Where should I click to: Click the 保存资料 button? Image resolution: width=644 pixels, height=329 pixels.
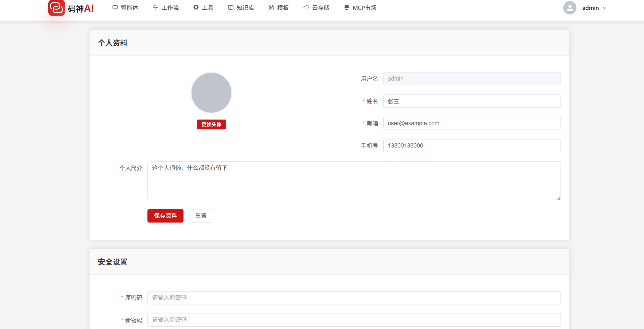[x=165, y=216]
